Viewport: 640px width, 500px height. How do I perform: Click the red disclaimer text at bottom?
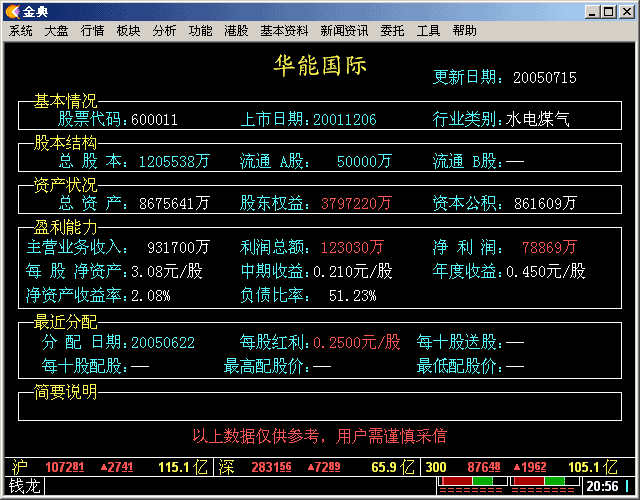[x=320, y=436]
